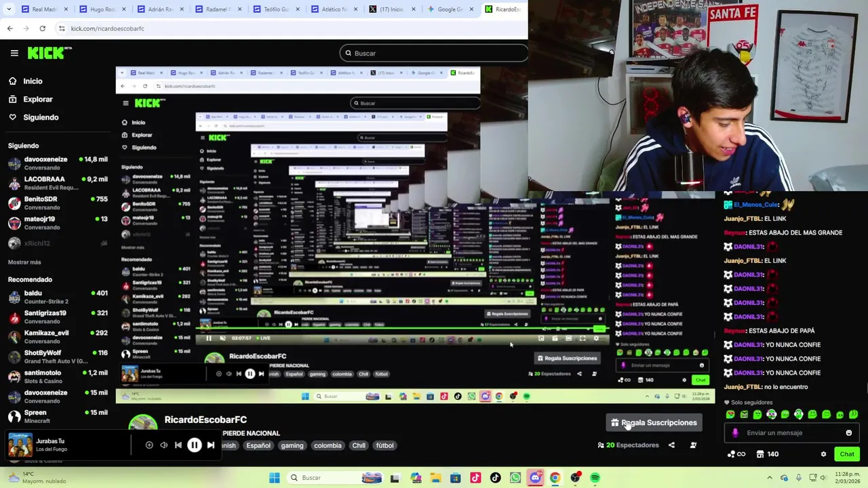Close the Adrián Ra browser tab
This screenshot has height=488, width=868.
[182, 9]
